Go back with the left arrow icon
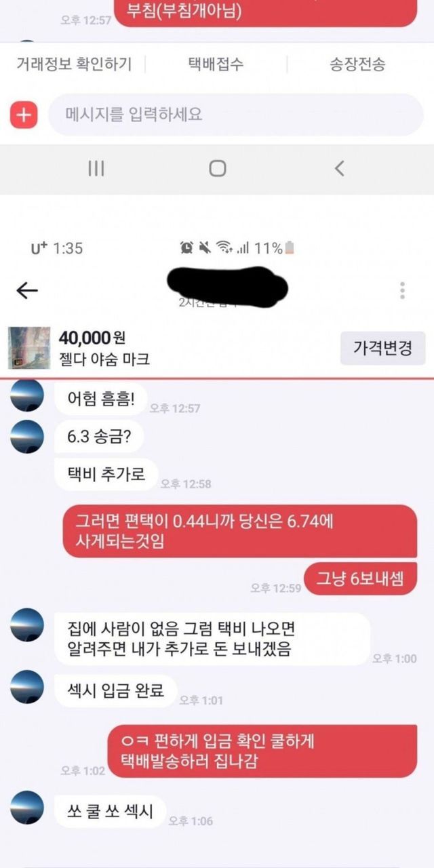This screenshot has width=434, height=868. point(26,290)
